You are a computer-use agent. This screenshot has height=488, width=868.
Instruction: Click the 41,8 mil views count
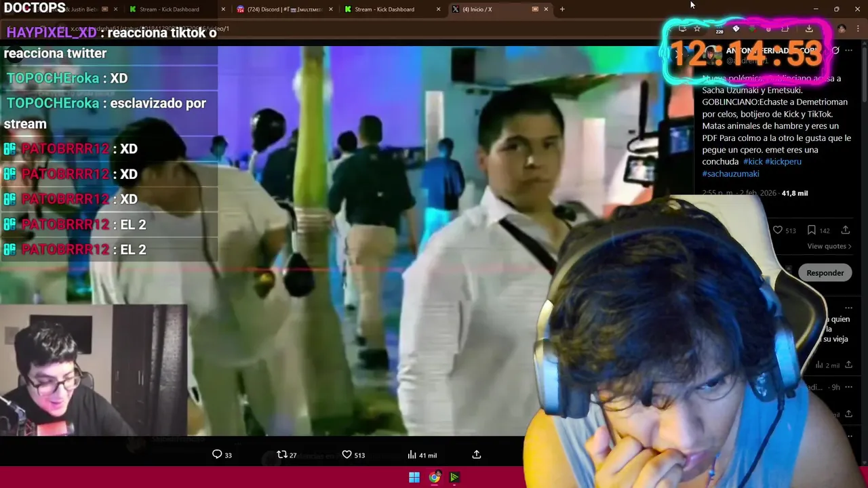794,193
